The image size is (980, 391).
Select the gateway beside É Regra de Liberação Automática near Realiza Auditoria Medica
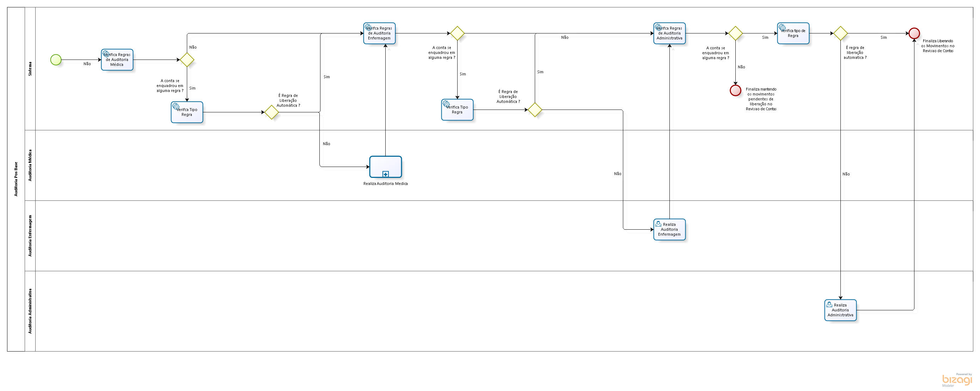click(x=272, y=112)
